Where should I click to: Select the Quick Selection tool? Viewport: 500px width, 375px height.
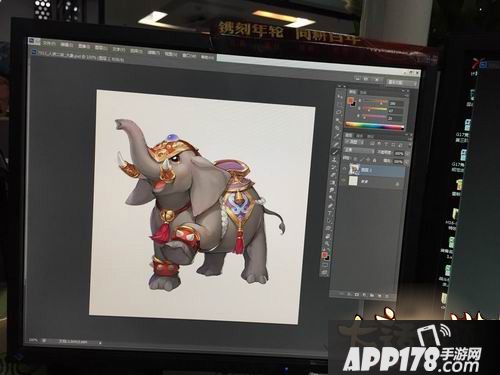pyautogui.click(x=338, y=120)
